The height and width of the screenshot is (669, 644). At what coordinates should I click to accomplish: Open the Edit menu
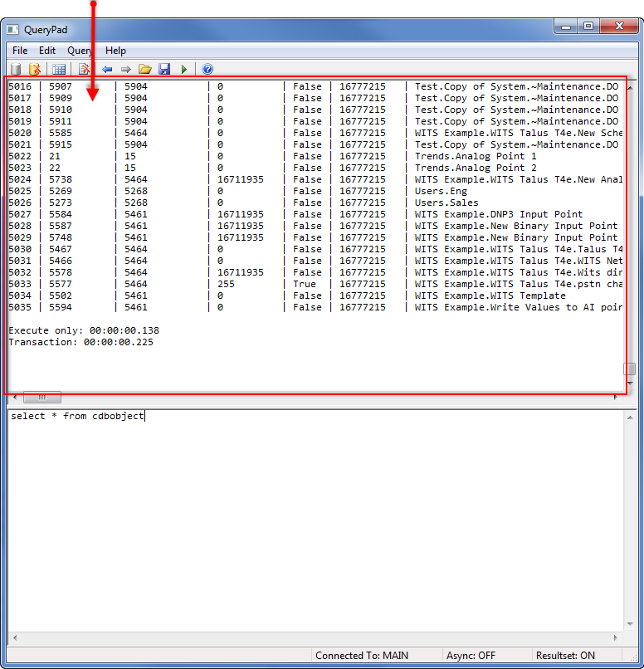pyautogui.click(x=47, y=51)
